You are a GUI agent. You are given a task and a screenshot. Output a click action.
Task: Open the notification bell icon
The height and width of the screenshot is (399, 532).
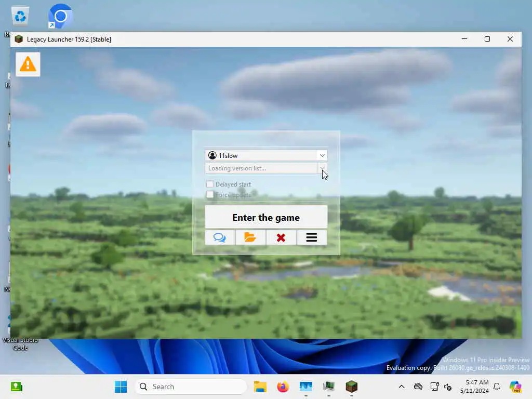pyautogui.click(x=497, y=387)
